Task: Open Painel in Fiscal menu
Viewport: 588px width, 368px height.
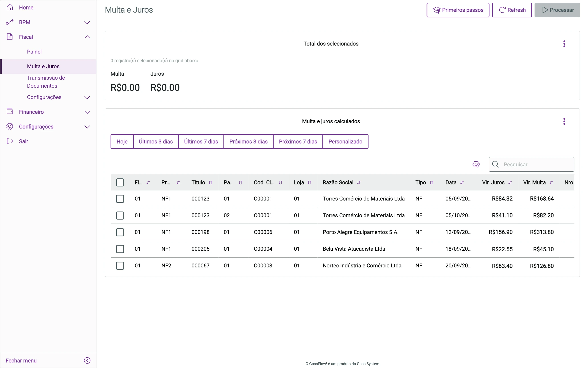Action: [34, 52]
